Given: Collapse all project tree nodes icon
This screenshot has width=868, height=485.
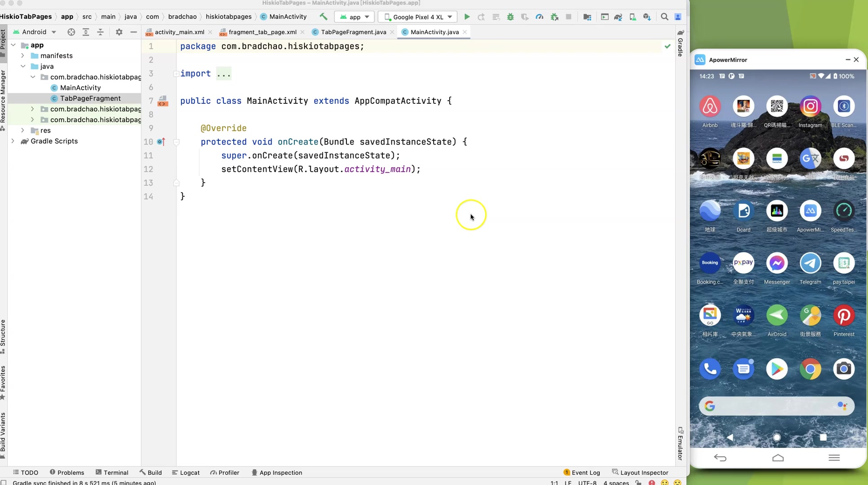Looking at the screenshot, I should (100, 32).
